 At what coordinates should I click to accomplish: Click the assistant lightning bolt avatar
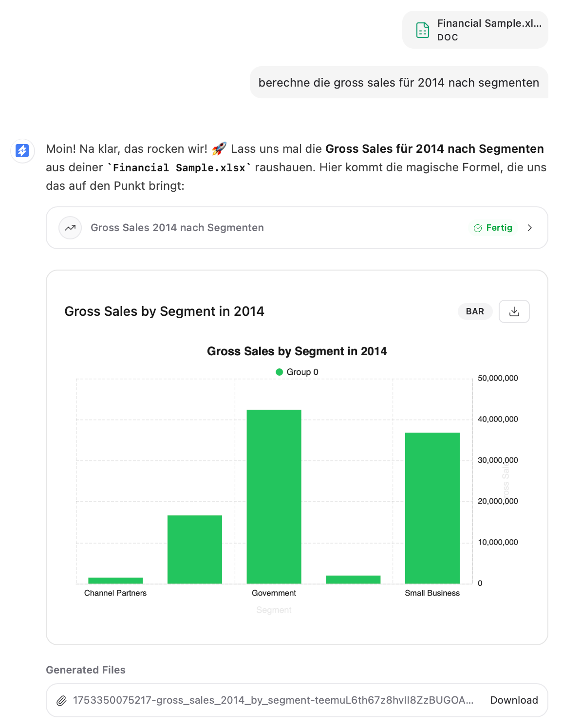tap(22, 150)
